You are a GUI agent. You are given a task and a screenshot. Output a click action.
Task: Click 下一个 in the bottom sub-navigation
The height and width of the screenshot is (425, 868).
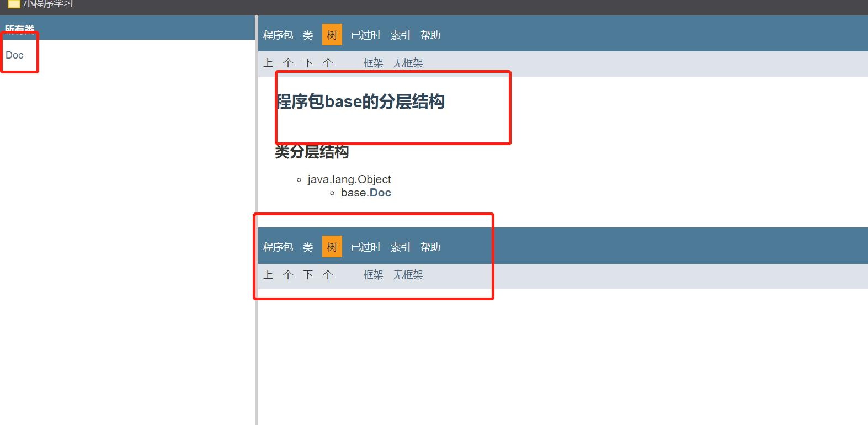tap(318, 275)
